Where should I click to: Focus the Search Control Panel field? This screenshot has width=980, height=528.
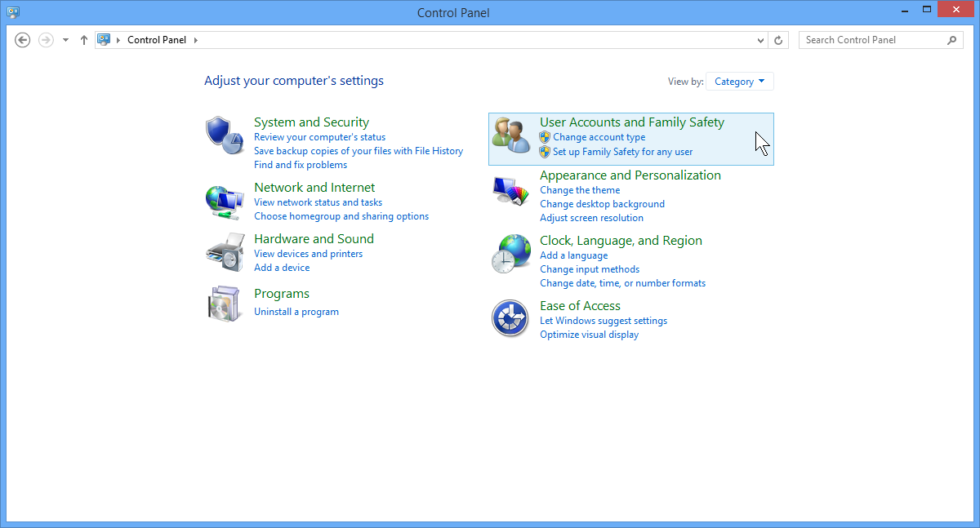(880, 40)
